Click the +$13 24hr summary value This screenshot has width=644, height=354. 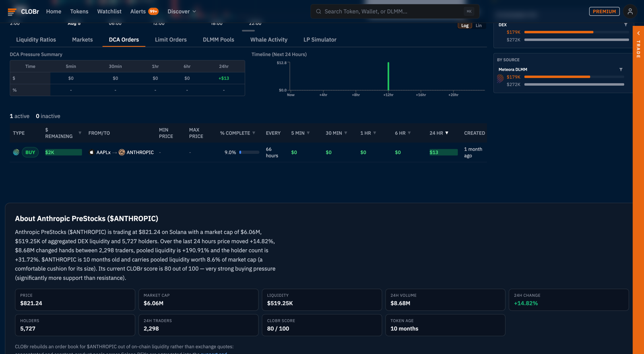pos(224,78)
